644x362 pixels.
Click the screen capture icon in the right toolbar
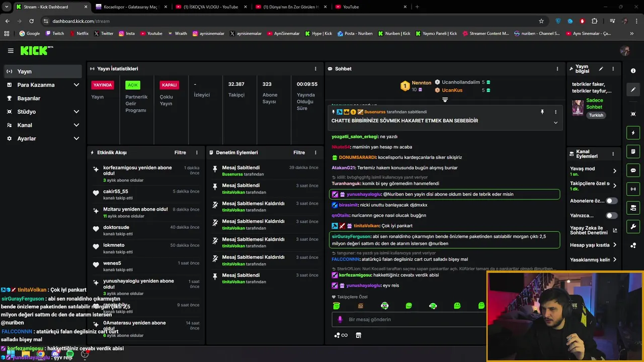[633, 114]
